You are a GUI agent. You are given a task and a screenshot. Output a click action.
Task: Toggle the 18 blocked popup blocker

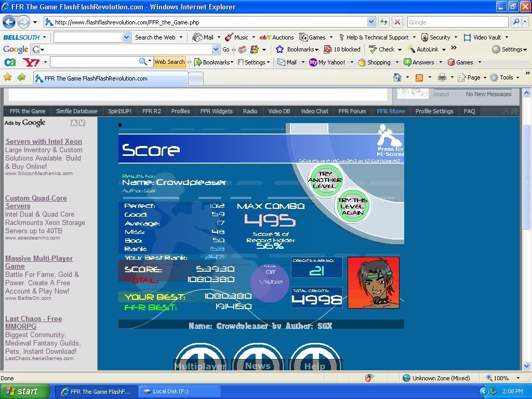(342, 49)
